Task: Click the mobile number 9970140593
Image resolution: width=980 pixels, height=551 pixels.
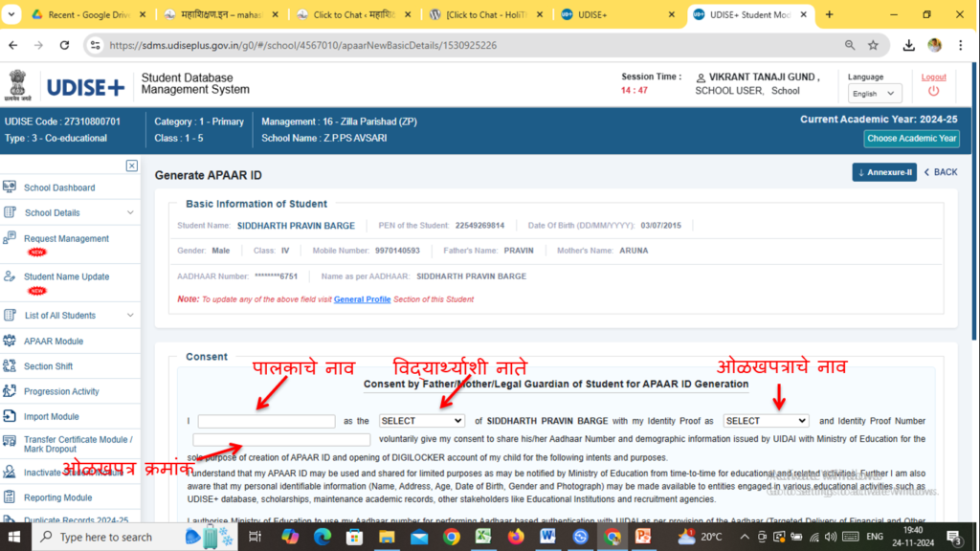Action: (397, 251)
